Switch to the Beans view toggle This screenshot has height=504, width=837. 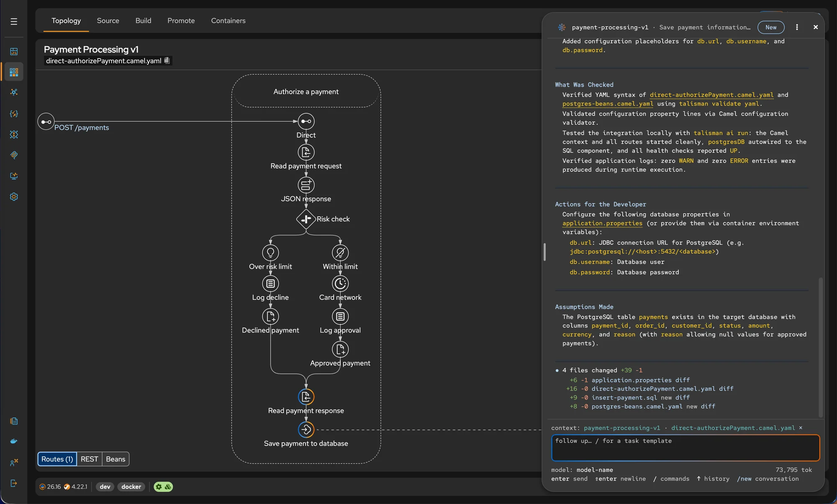coord(116,459)
